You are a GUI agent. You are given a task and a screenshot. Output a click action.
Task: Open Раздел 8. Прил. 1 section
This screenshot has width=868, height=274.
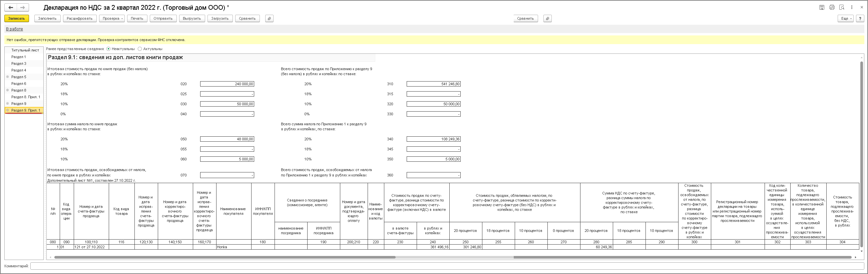(x=26, y=97)
